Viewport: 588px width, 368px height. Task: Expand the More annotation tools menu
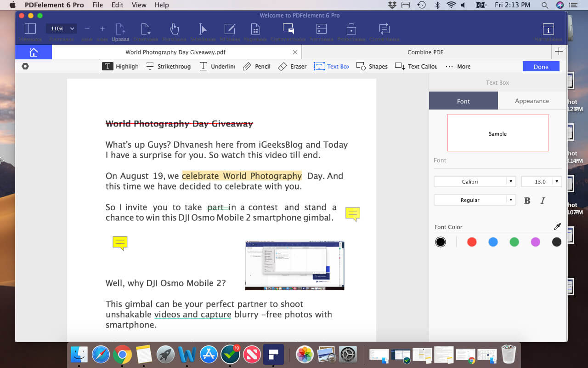point(458,66)
